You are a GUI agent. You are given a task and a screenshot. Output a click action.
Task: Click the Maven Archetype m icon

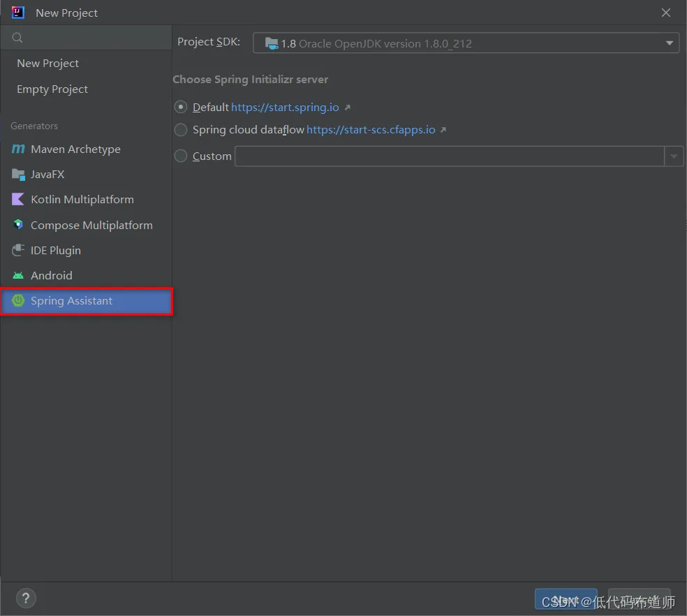pos(18,149)
